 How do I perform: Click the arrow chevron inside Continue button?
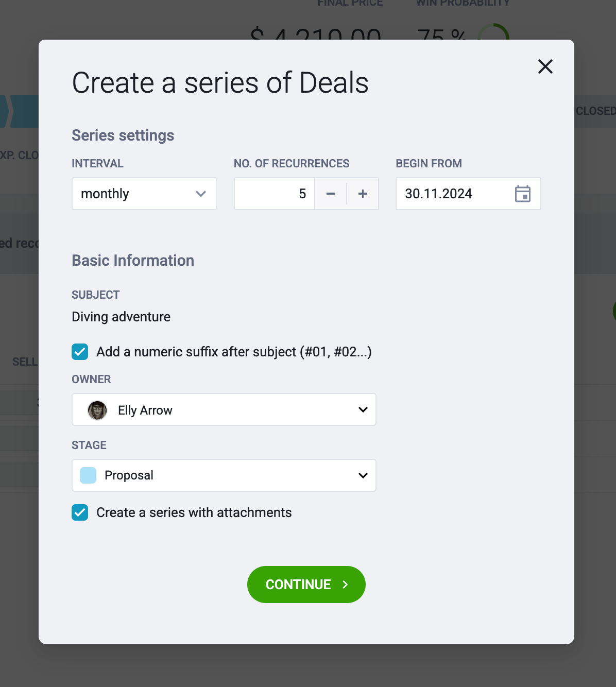click(x=345, y=585)
